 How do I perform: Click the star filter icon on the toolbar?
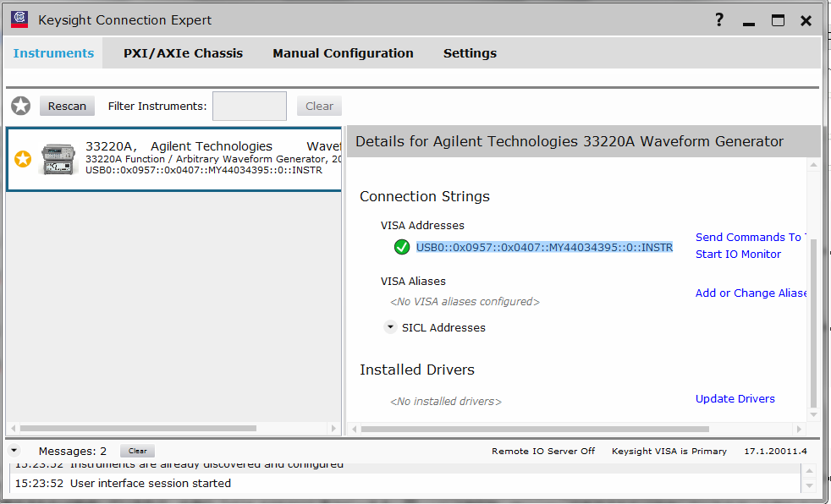pyautogui.click(x=20, y=106)
